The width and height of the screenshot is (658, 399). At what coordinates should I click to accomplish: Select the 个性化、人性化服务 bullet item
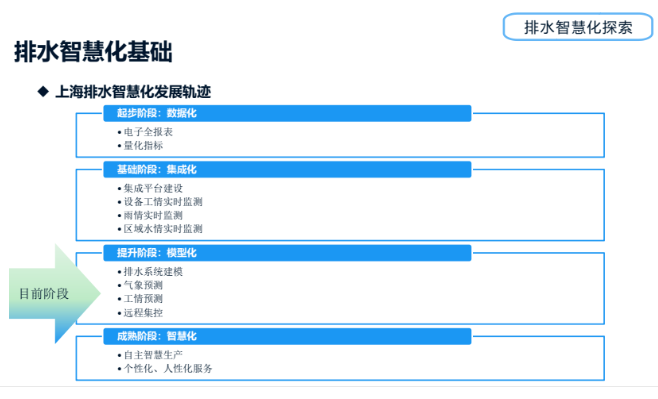coord(165,368)
